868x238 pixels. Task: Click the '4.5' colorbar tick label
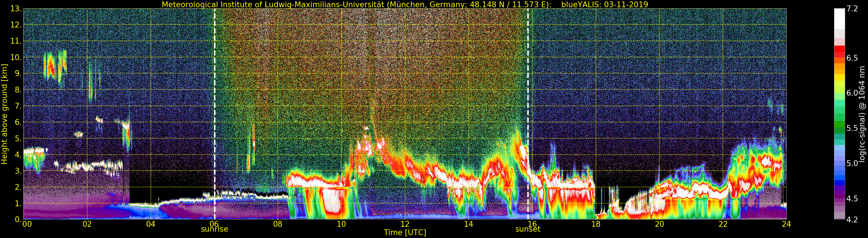click(x=852, y=199)
